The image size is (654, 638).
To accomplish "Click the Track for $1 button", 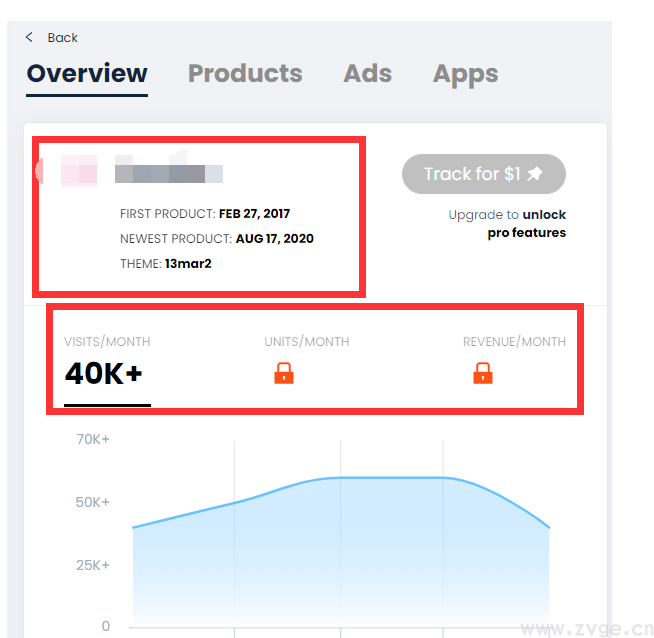I will coord(484,174).
